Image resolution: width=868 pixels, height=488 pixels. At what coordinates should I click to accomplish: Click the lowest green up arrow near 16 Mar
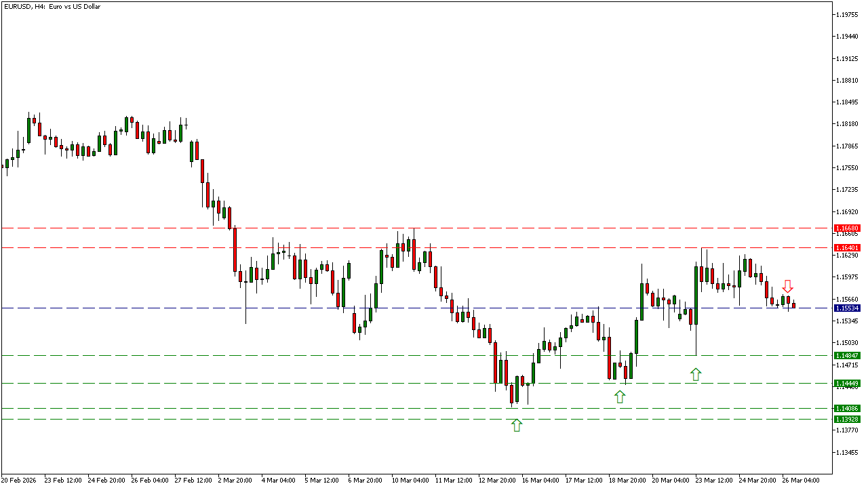click(517, 425)
